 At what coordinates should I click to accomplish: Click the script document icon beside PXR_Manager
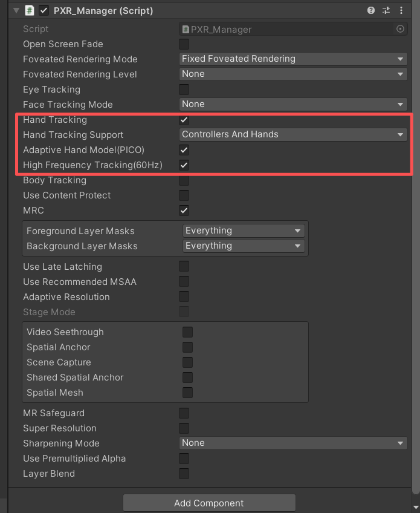click(186, 28)
